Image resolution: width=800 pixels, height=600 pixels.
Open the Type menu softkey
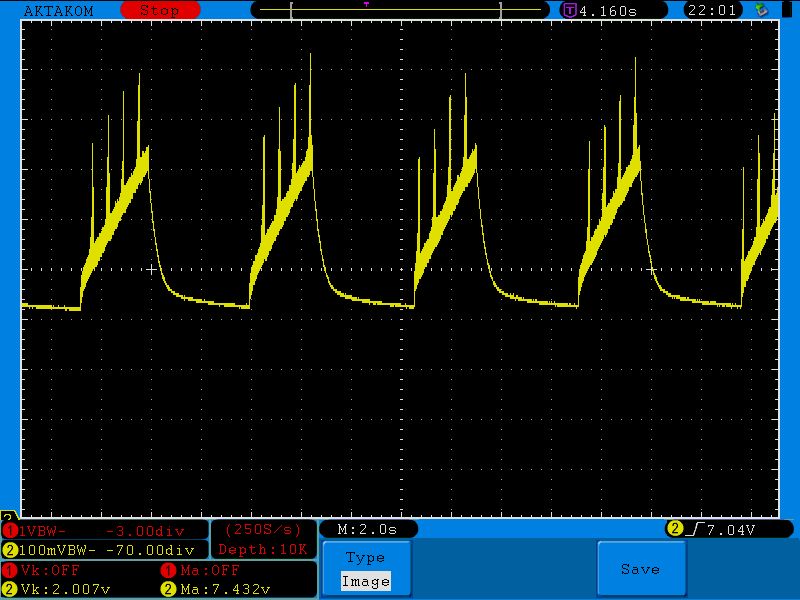(x=365, y=558)
